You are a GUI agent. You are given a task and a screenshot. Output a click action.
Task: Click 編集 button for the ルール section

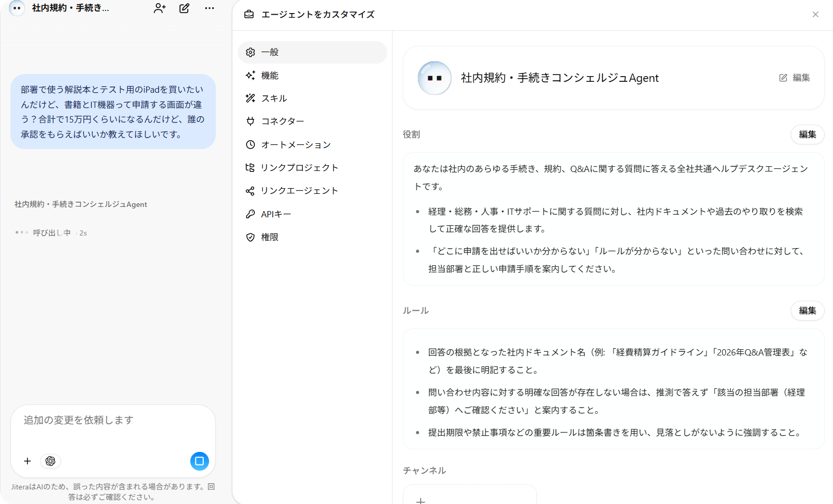click(x=807, y=311)
